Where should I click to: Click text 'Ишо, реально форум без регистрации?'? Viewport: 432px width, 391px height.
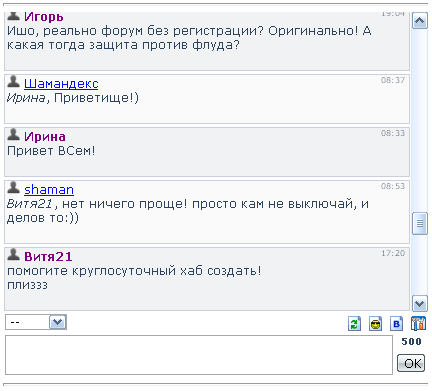(x=135, y=31)
